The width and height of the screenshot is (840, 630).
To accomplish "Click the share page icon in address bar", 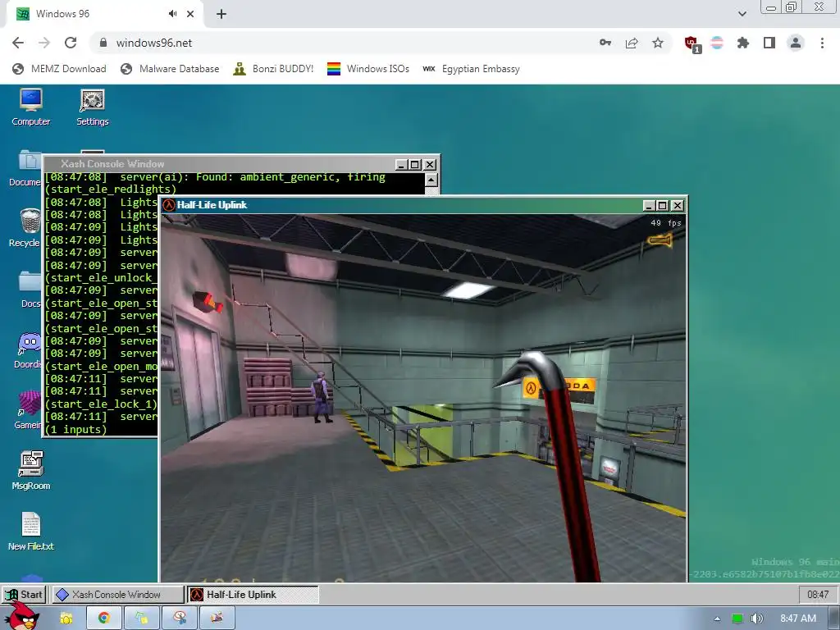I will coord(632,43).
